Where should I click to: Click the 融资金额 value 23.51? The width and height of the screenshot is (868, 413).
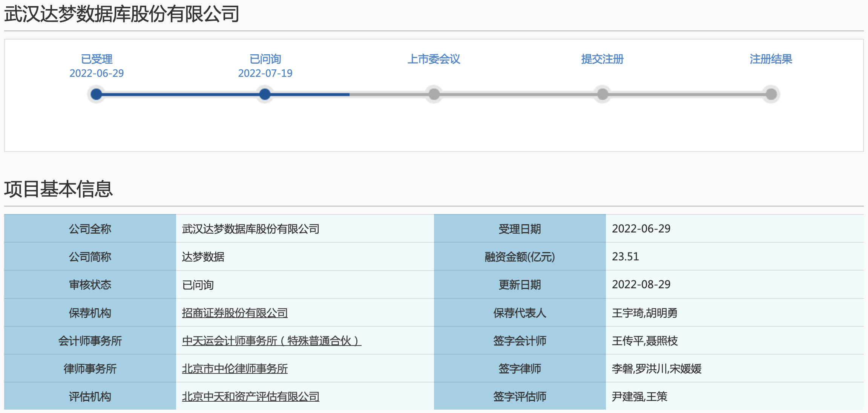click(625, 257)
